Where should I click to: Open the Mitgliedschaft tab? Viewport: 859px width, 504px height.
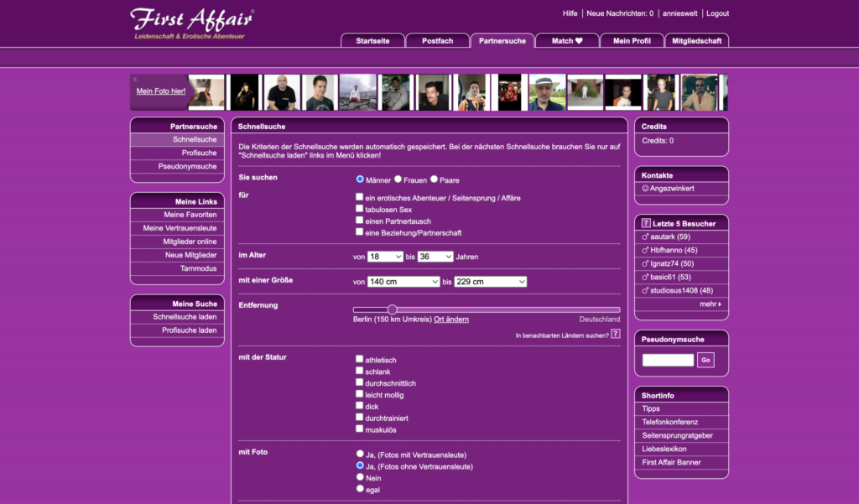click(x=696, y=40)
